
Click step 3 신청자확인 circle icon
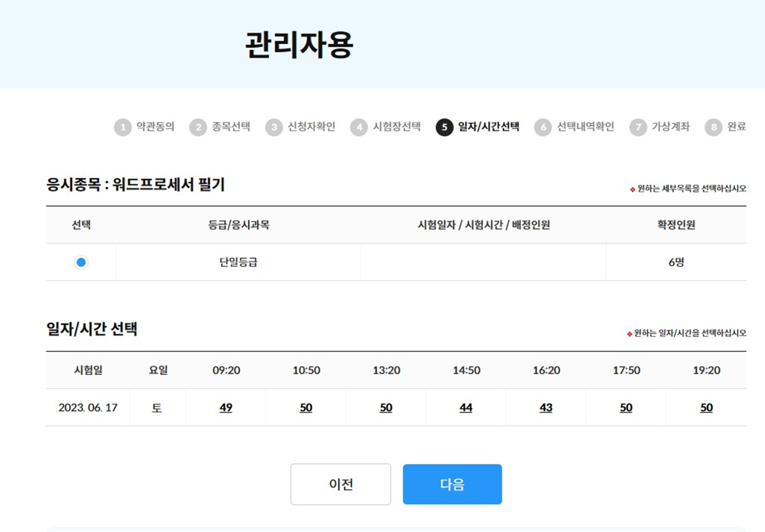click(x=274, y=127)
